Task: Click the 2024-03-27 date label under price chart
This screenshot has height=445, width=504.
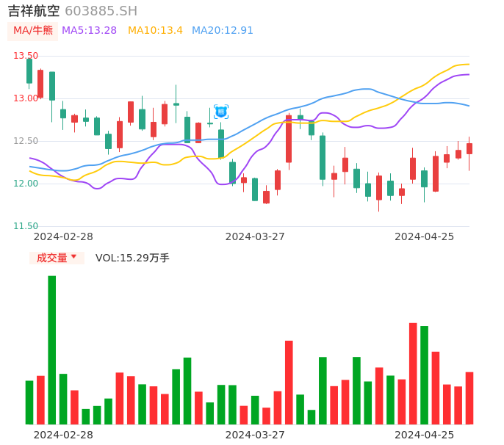Action: pyautogui.click(x=255, y=236)
